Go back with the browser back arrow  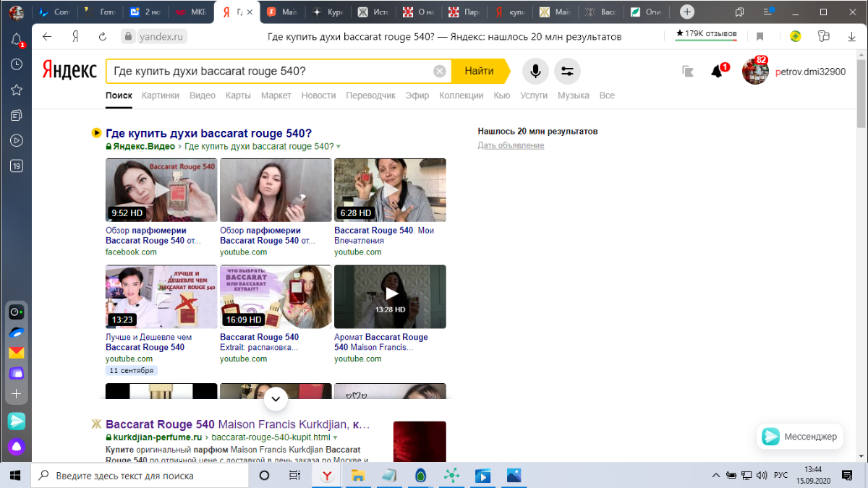pyautogui.click(x=47, y=36)
